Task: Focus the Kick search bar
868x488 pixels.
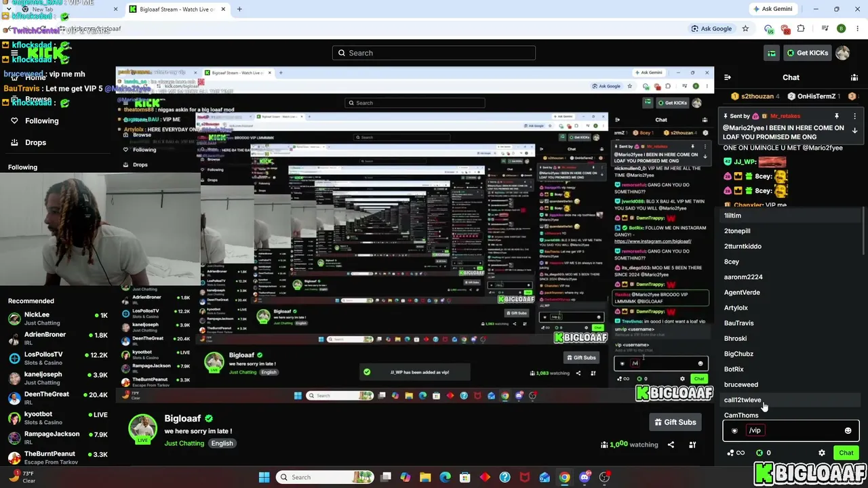Action: click(x=434, y=53)
